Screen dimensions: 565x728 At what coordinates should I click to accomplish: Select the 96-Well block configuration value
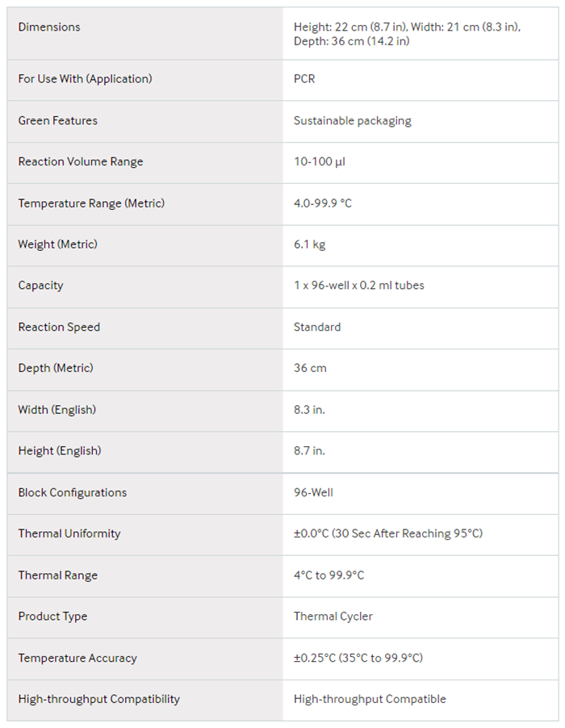click(x=313, y=492)
